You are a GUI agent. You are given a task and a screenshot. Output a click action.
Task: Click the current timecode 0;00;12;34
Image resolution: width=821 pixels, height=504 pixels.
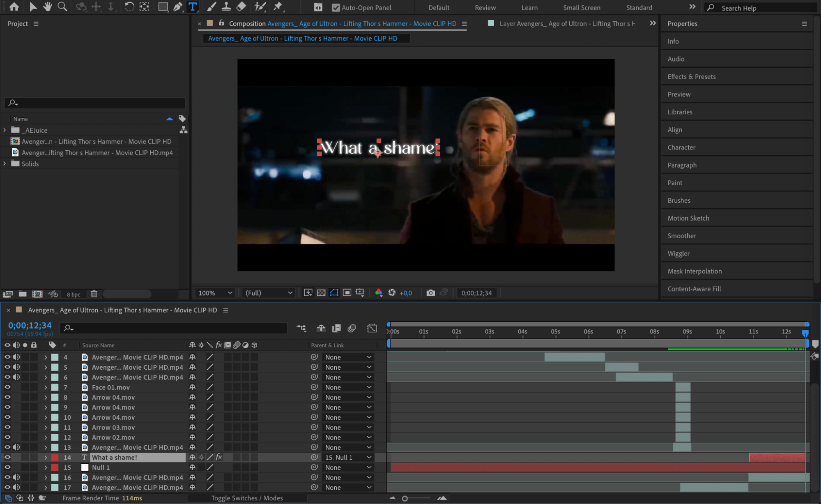(x=30, y=325)
